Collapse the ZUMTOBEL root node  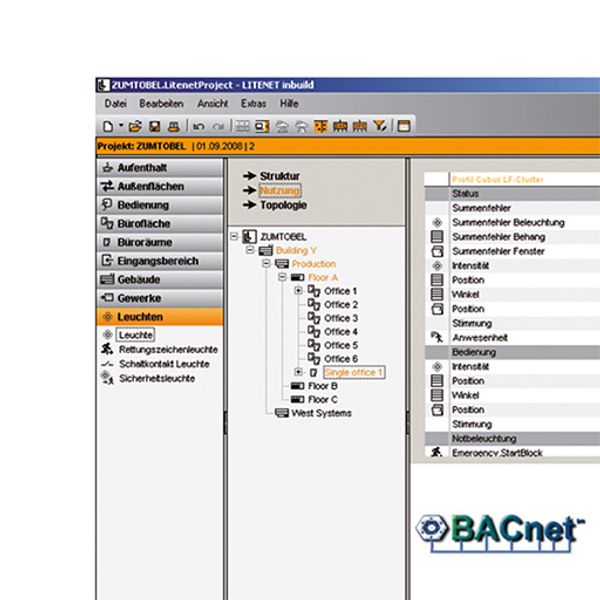point(234,236)
